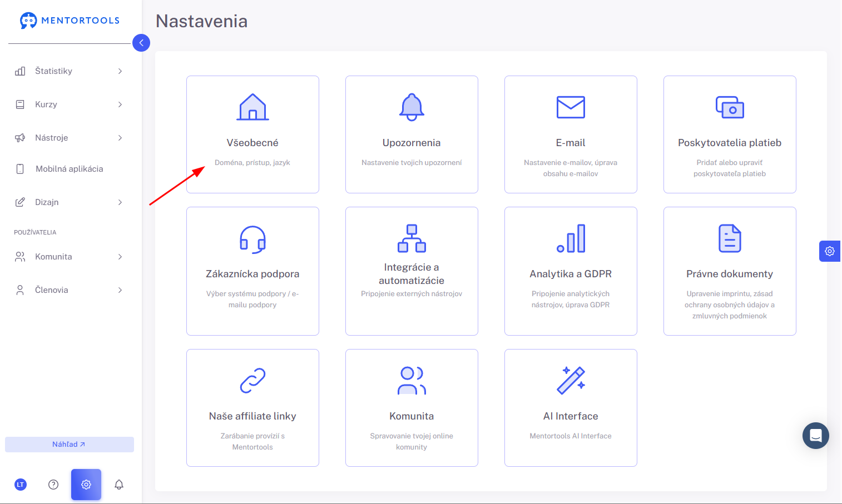The image size is (842, 504).
Task: Click the notification bell in bottom sidebar
Action: (x=119, y=485)
